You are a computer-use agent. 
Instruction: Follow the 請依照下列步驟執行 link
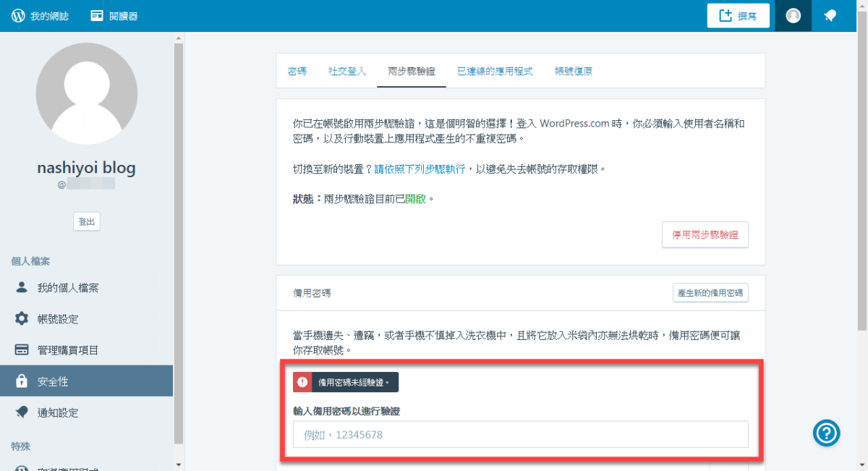pos(420,169)
